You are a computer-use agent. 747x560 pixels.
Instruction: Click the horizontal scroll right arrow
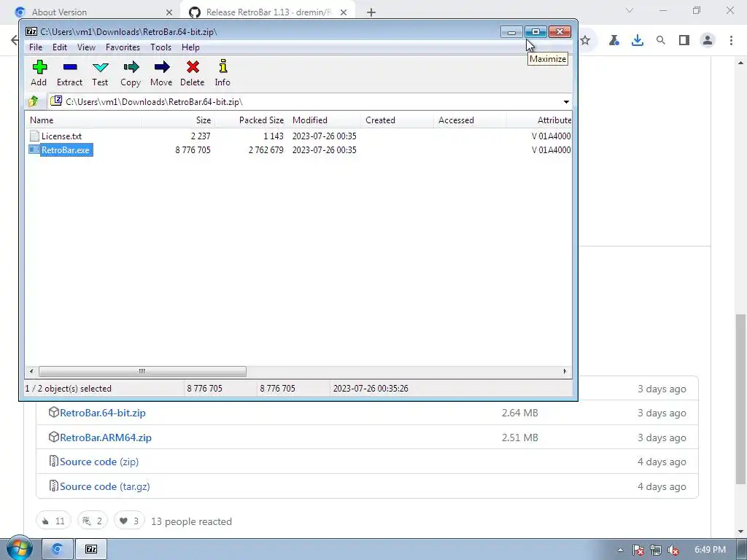tap(565, 371)
